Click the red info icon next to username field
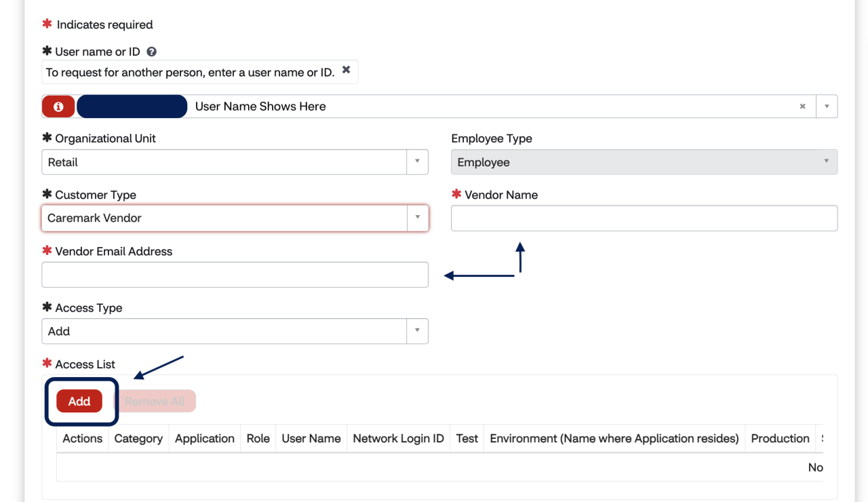Screen dimensions: 868x502 pos(58,107)
